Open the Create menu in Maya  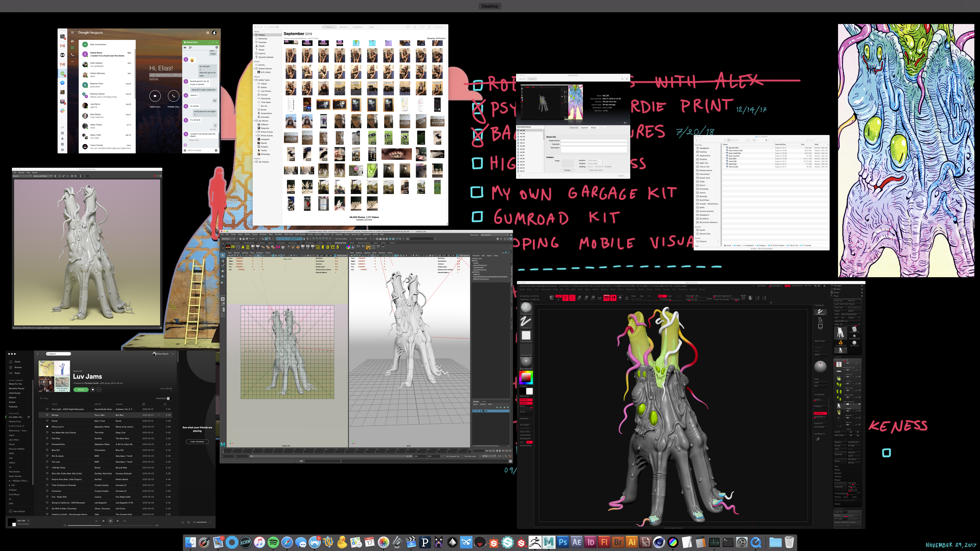234,235
